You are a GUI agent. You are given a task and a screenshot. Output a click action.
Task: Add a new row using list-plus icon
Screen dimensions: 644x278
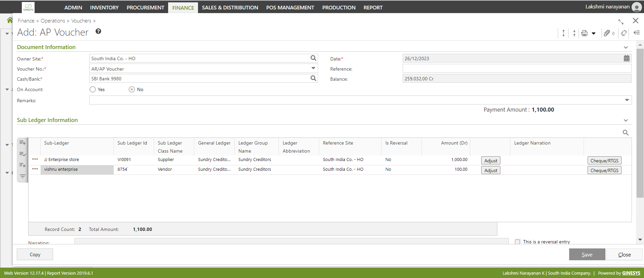click(x=22, y=143)
